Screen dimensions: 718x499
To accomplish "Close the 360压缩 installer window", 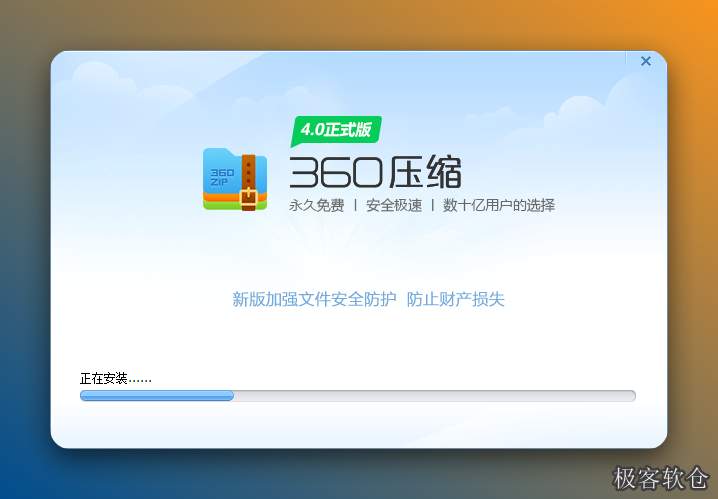I will 646,61.
